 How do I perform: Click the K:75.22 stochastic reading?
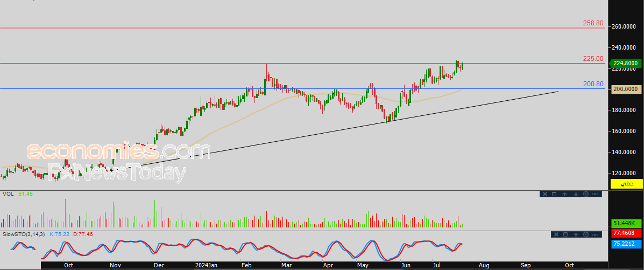[60, 234]
